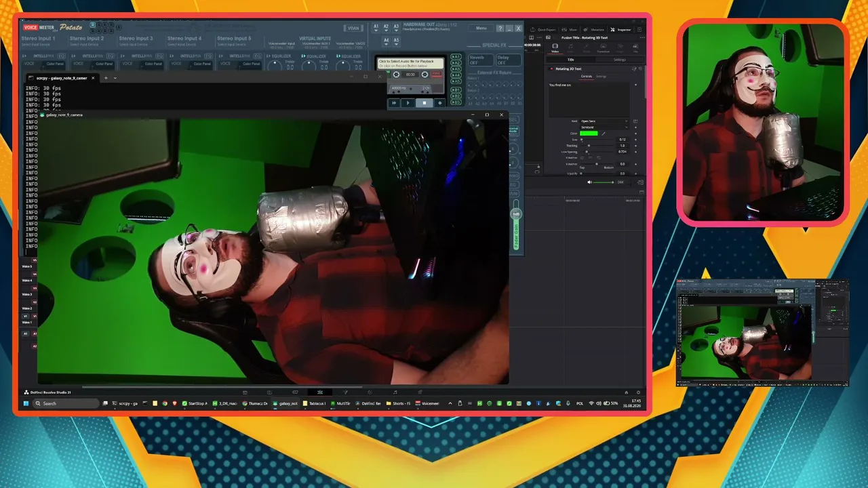Open the Semibold font style dropdown
Viewport: 868px width, 488px height.
pyautogui.click(x=604, y=127)
